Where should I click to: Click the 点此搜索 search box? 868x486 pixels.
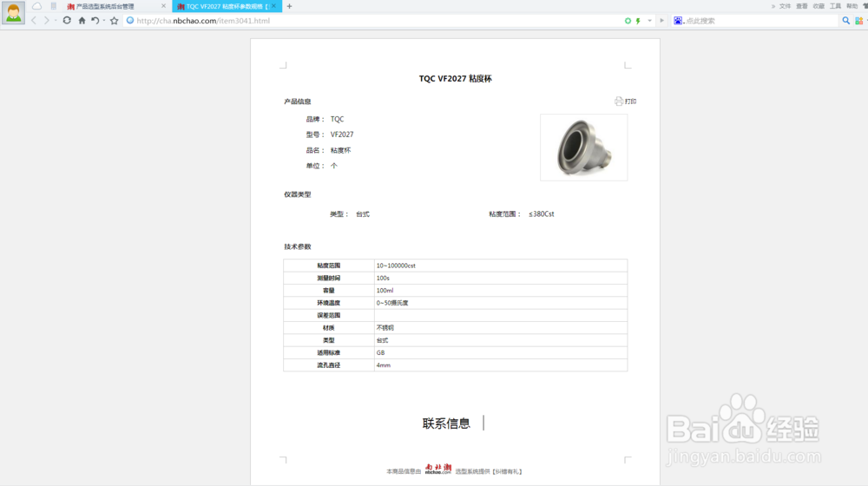pyautogui.click(x=761, y=21)
